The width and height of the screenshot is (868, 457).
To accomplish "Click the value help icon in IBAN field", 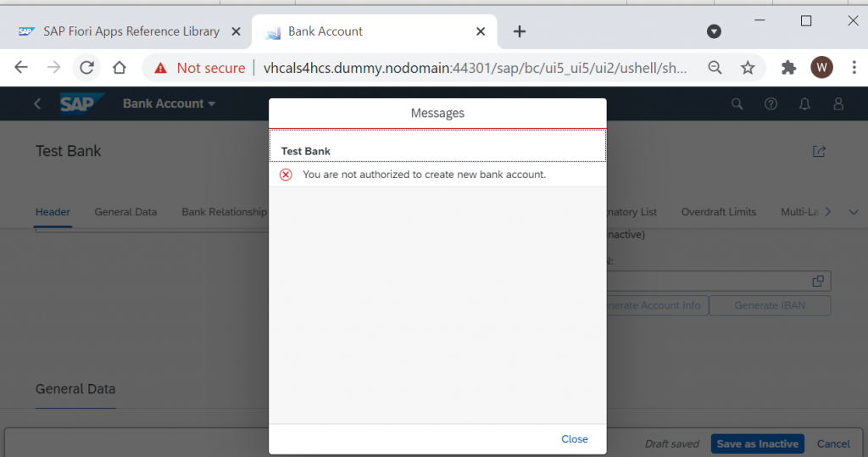I will tap(818, 281).
